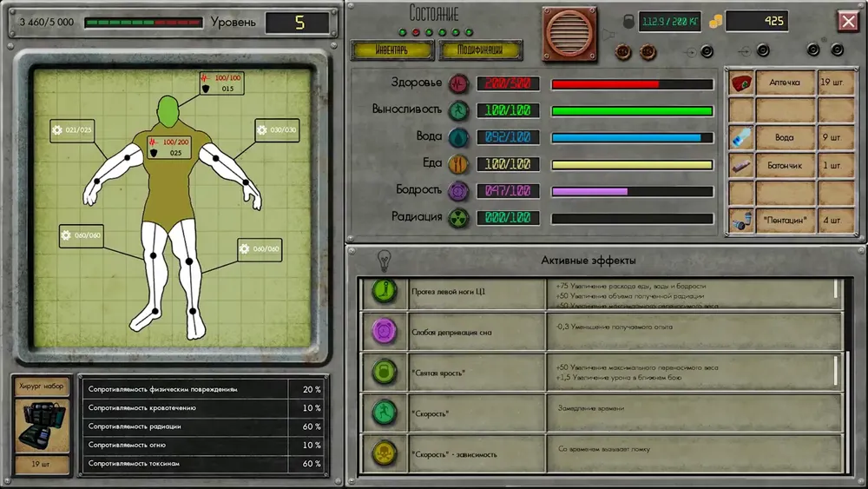This screenshot has width=868, height=489.
Task: Click the Слабая депривация сна effect row
Action: (600, 332)
